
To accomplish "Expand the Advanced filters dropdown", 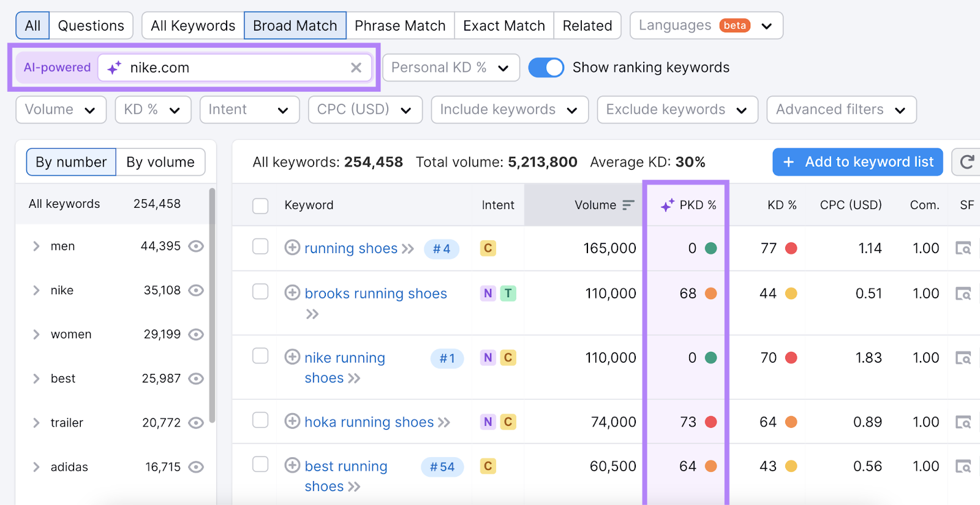I will click(841, 110).
